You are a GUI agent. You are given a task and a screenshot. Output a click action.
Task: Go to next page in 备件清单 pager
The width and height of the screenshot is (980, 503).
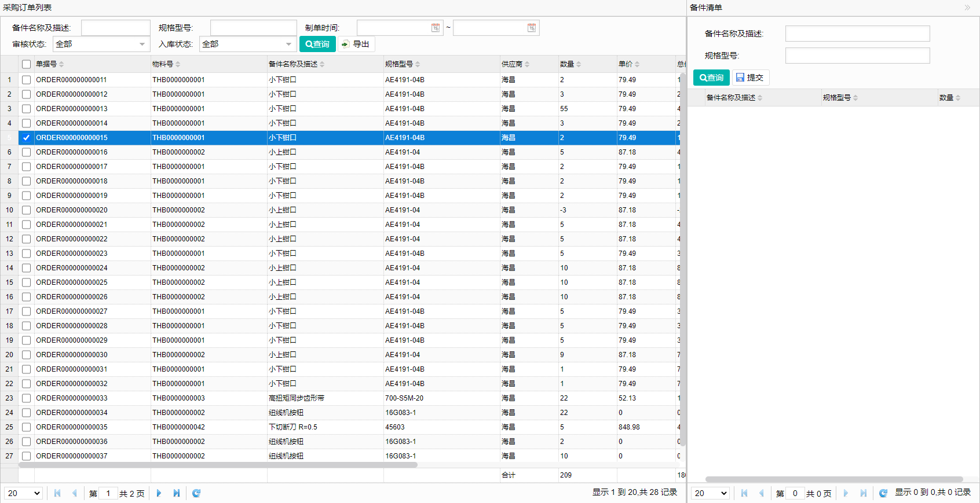846,493
